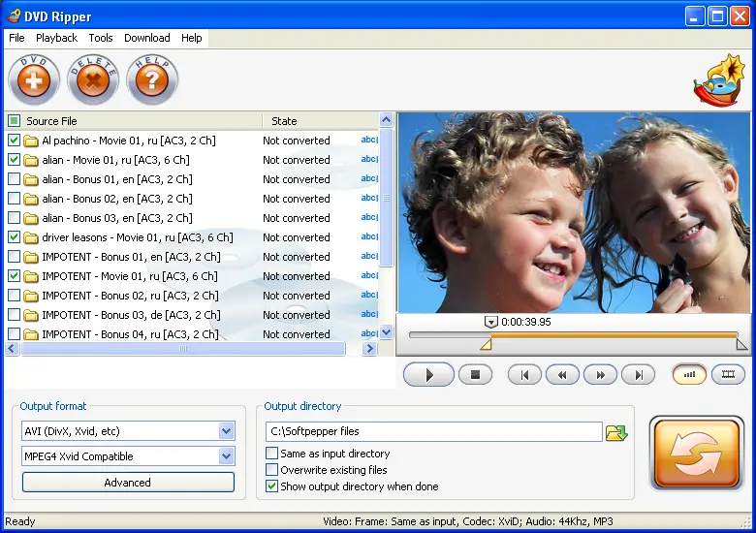Check IMPOTENT - Bonus 01 checkbox
Screen dimensions: 756x533
point(14,257)
